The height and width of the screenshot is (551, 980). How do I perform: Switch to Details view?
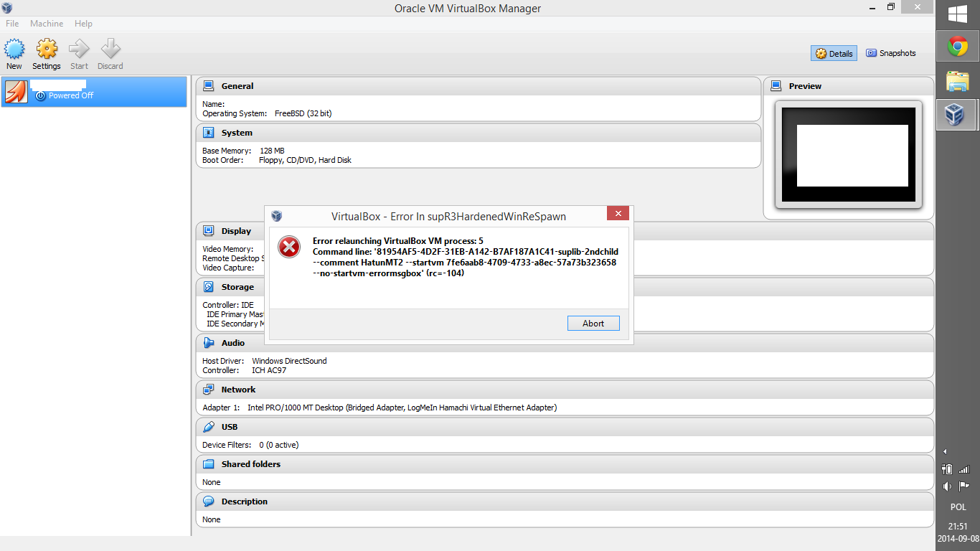click(x=834, y=53)
